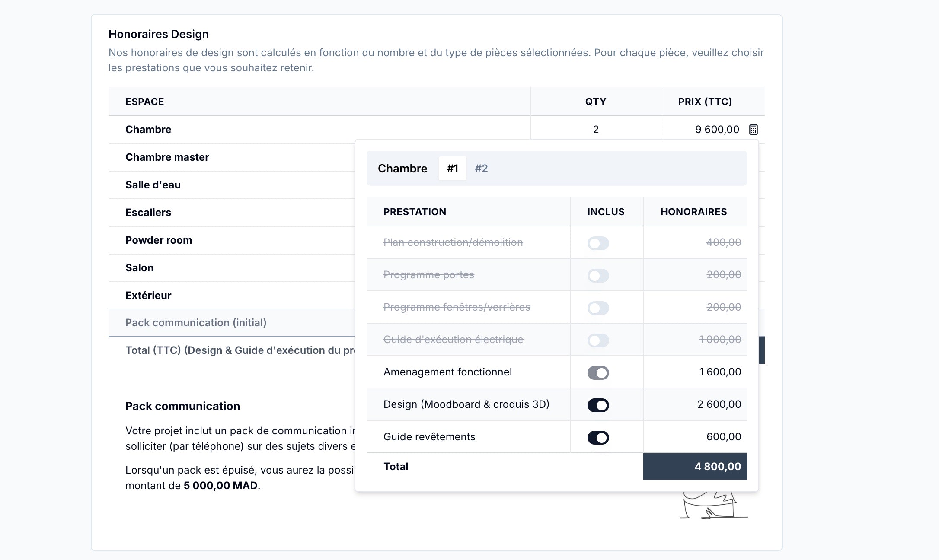Click the Escaliers row

tap(148, 213)
